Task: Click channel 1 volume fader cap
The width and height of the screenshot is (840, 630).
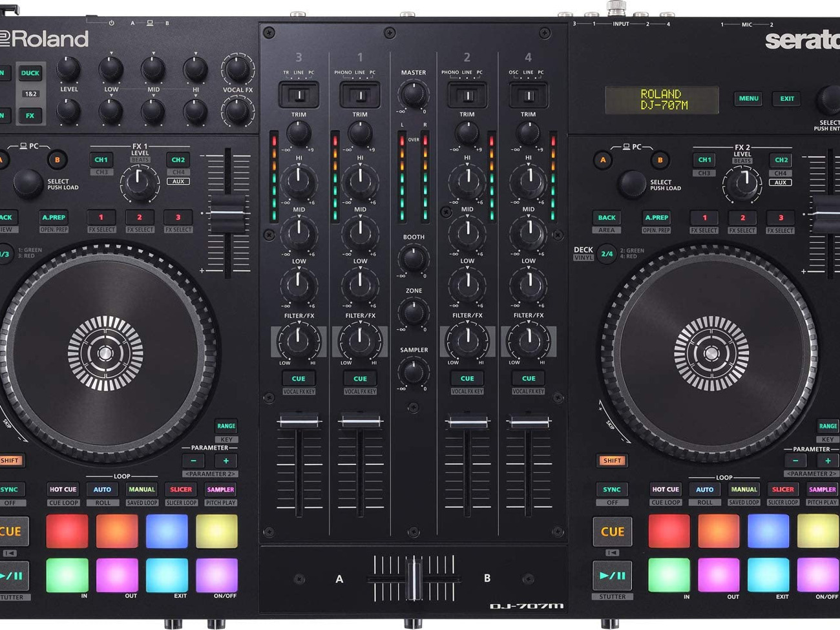Action: pyautogui.click(x=360, y=422)
